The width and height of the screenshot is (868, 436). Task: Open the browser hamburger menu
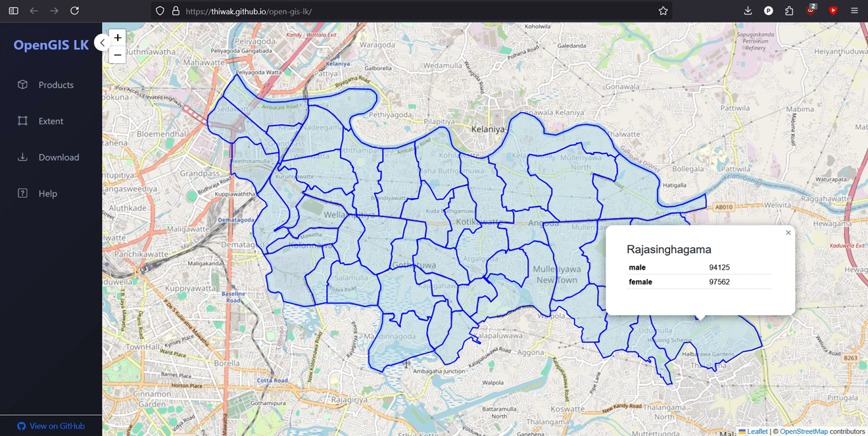[x=854, y=11]
